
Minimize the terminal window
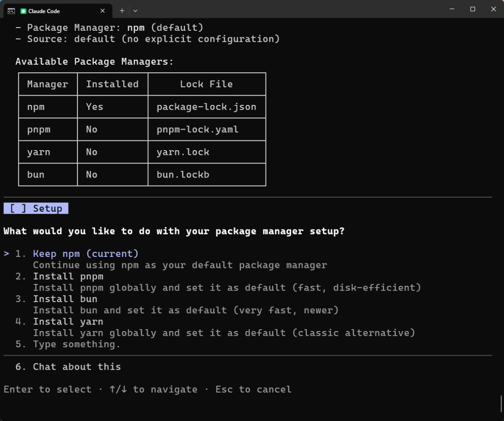tap(452, 9)
